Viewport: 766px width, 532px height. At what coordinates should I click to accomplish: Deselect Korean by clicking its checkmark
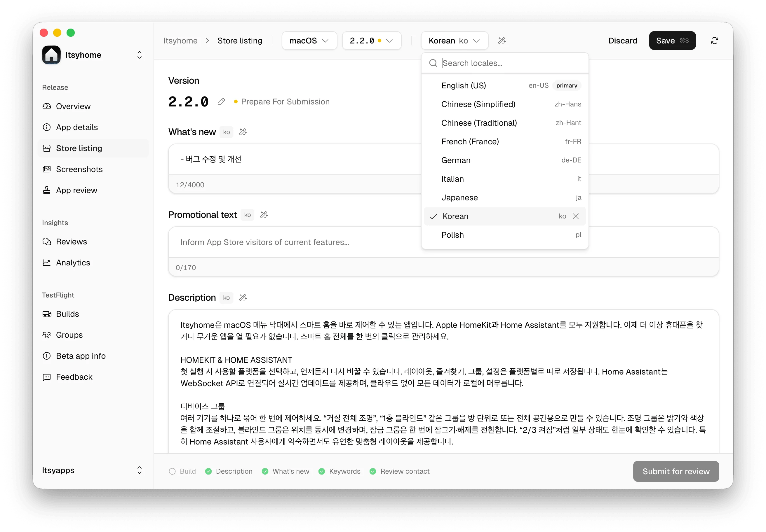tap(433, 216)
